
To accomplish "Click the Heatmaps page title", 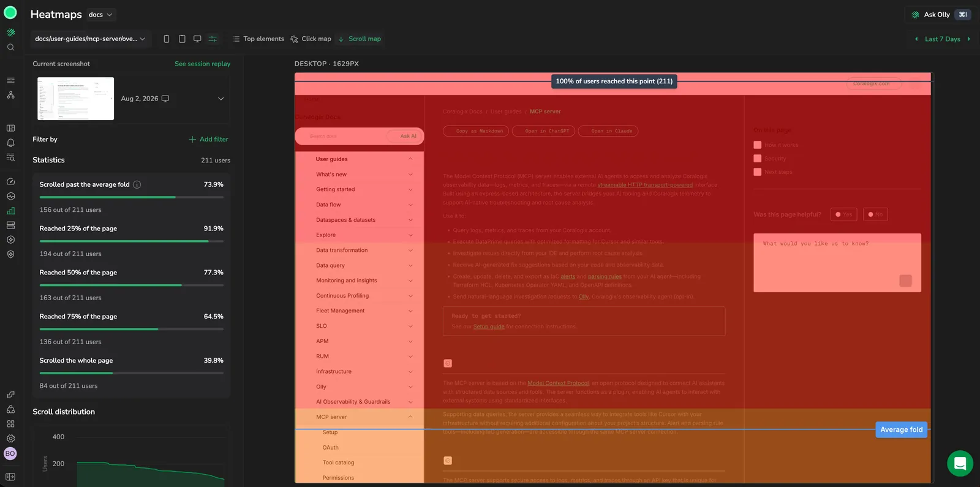I will [x=56, y=14].
